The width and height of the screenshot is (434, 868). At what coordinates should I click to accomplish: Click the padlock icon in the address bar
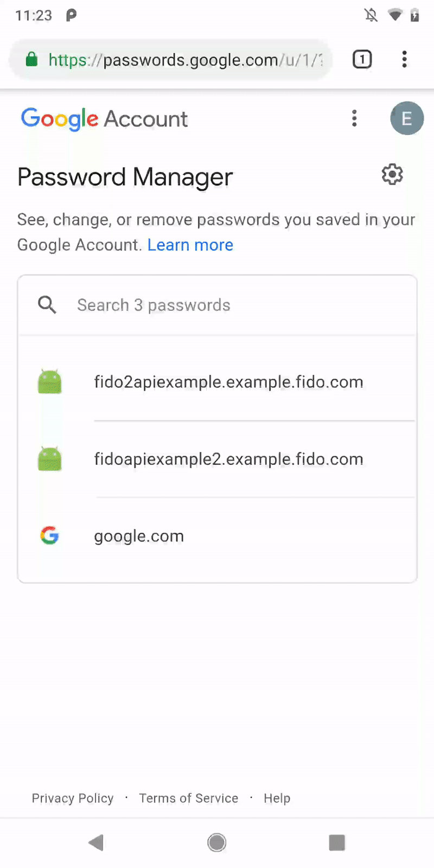(x=31, y=60)
